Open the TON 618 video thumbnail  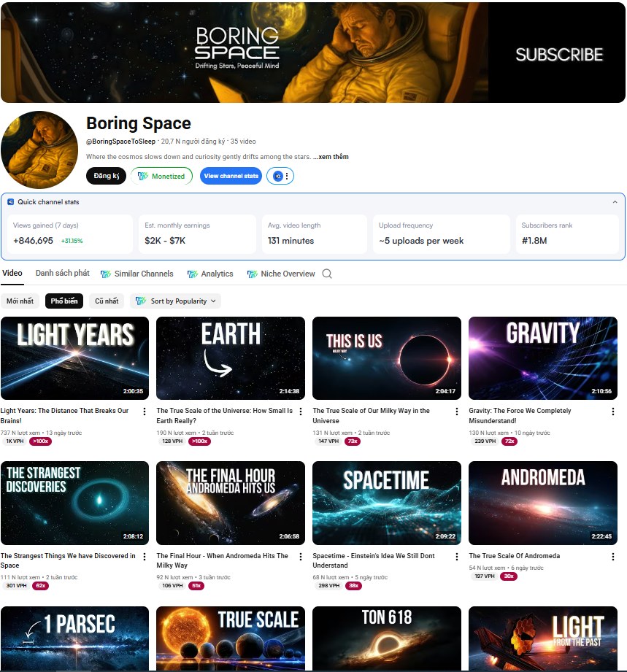pos(387,638)
